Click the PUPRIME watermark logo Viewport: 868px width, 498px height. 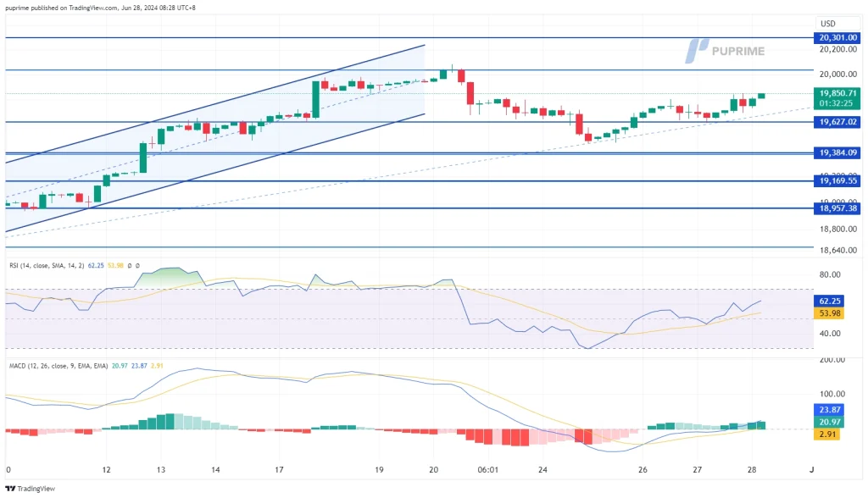click(725, 51)
